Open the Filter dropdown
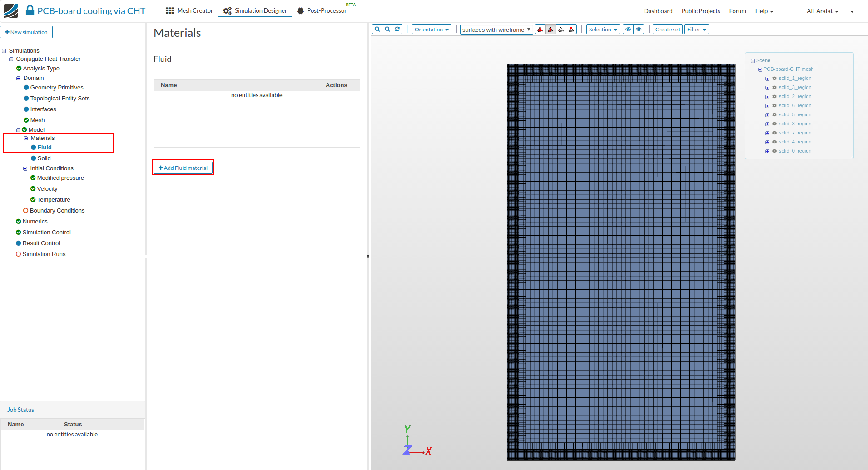 (696, 30)
